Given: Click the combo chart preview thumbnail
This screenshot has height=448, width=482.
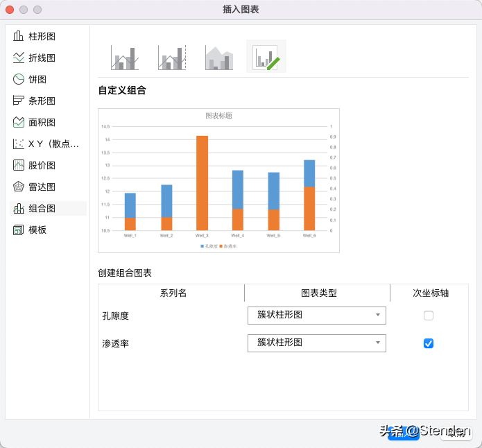Looking at the screenshot, I should (x=219, y=180).
